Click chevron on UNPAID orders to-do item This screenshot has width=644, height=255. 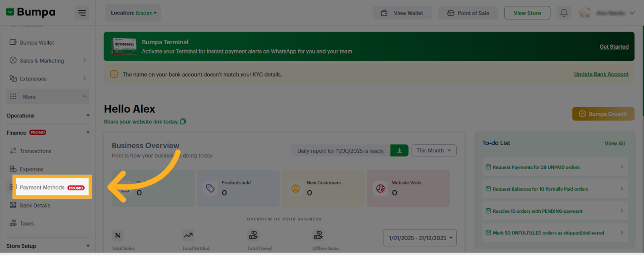pos(622,167)
